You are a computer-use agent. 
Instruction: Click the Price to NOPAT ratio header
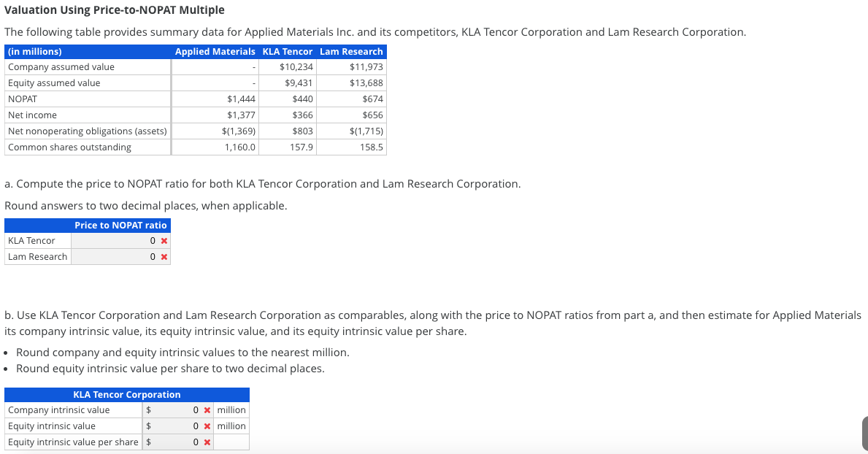[x=120, y=225]
